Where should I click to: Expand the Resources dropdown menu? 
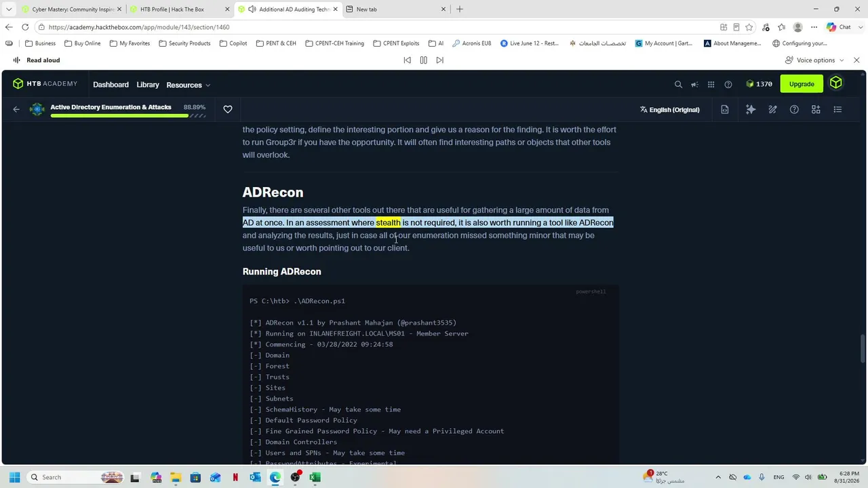pos(188,85)
